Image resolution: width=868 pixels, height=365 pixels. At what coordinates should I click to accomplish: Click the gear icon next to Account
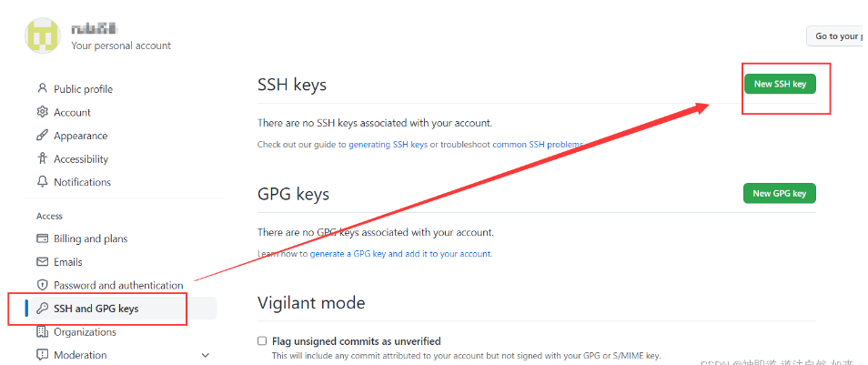coord(42,112)
